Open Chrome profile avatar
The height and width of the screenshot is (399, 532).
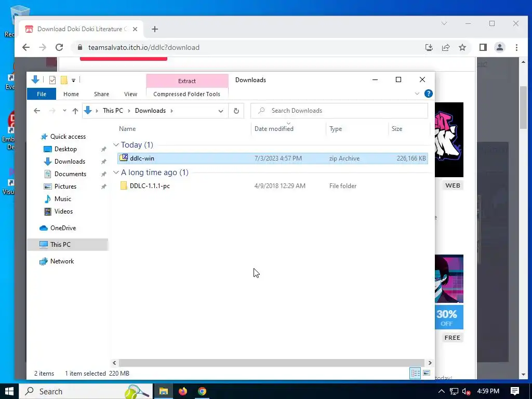500,47
